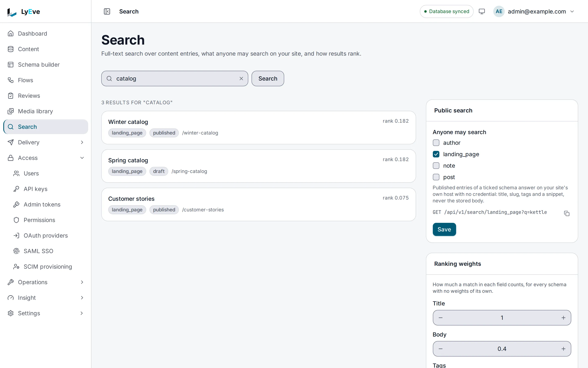Toggle the sidebar collapse icon
This screenshot has height=368, width=588.
click(107, 11)
